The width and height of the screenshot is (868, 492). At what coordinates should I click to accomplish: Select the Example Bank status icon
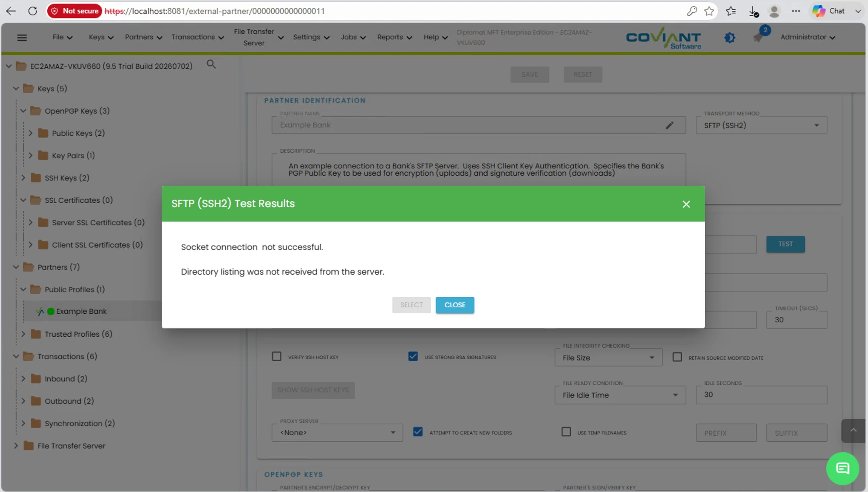click(51, 311)
